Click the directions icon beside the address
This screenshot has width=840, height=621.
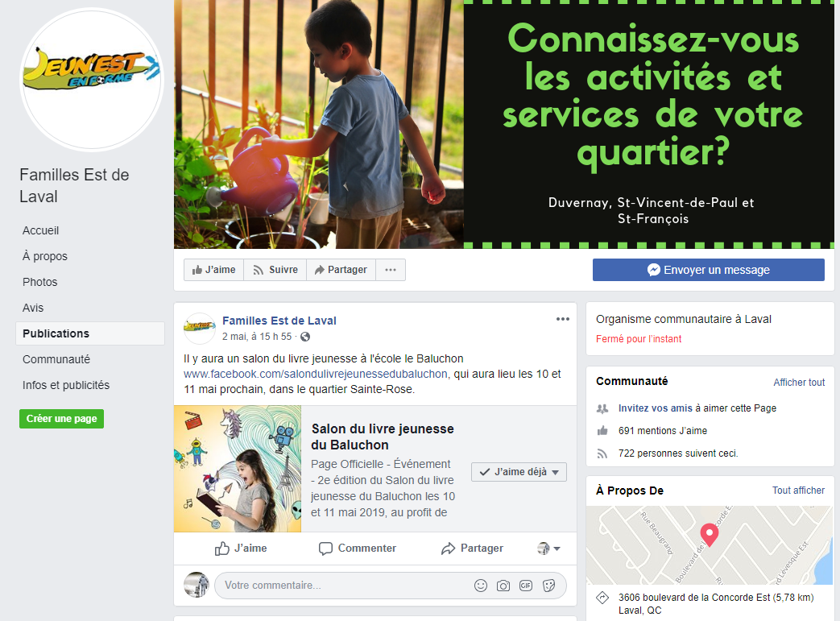[602, 598]
